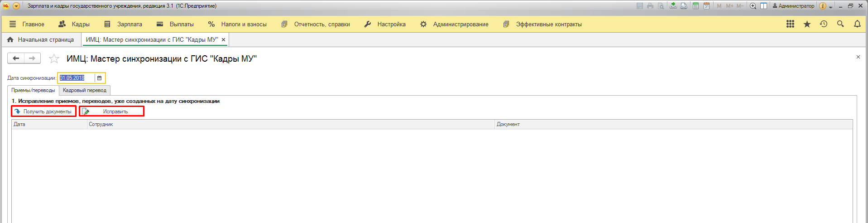Click the zoom scale magnifier icon
This screenshot has height=223, width=868.
coord(753,6)
